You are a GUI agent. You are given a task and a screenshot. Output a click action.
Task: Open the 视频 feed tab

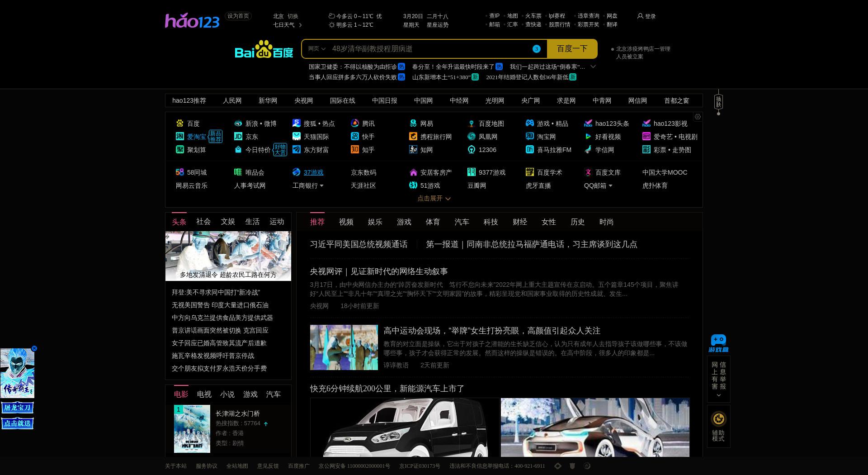click(x=346, y=222)
